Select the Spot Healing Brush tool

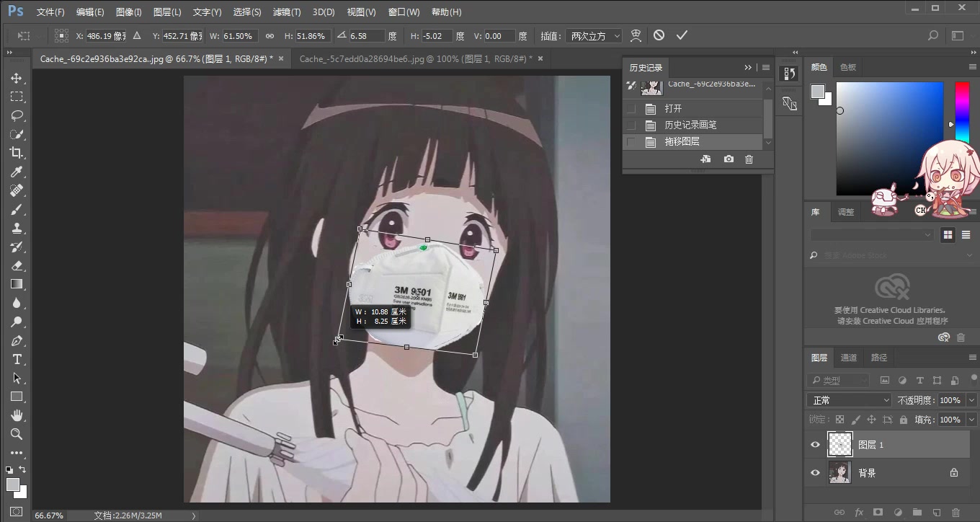17,190
